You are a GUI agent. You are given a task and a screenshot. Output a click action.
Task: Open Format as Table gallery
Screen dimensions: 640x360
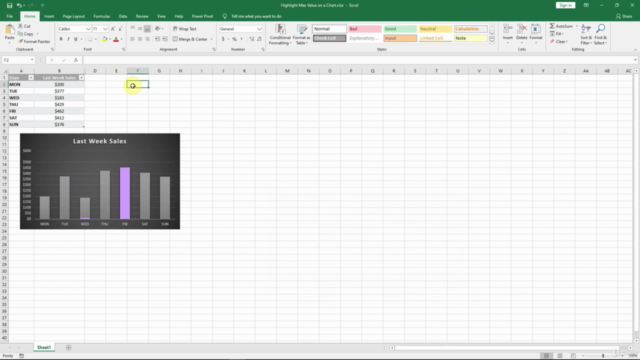pos(302,34)
